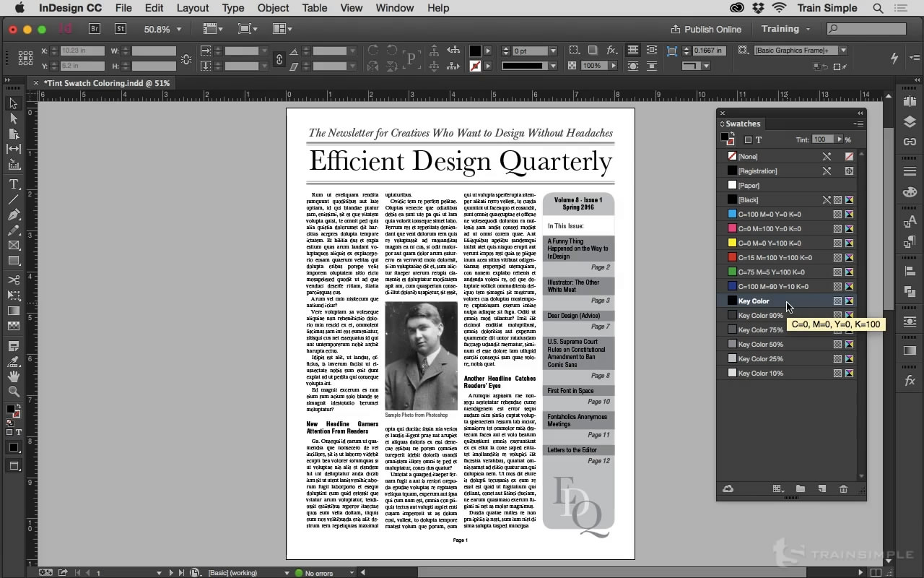Click the Swatches panel tab title
924x578 pixels.
[x=743, y=124]
